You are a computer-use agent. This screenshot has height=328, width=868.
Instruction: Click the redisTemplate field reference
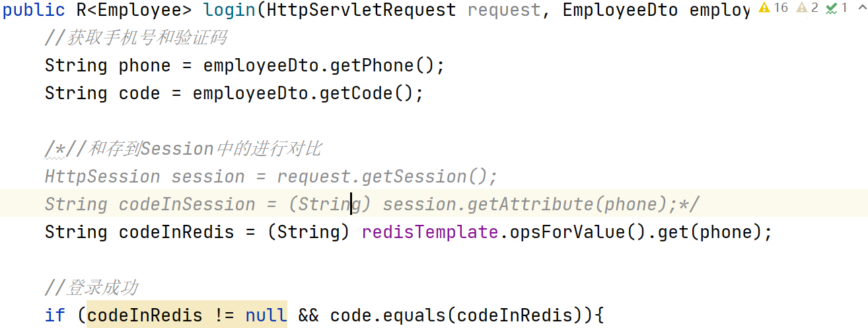pos(429,233)
